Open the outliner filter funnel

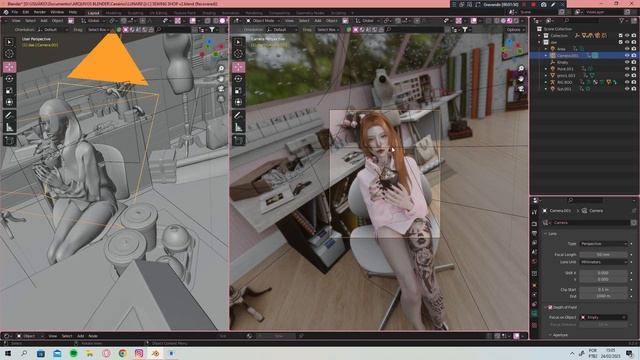click(621, 20)
